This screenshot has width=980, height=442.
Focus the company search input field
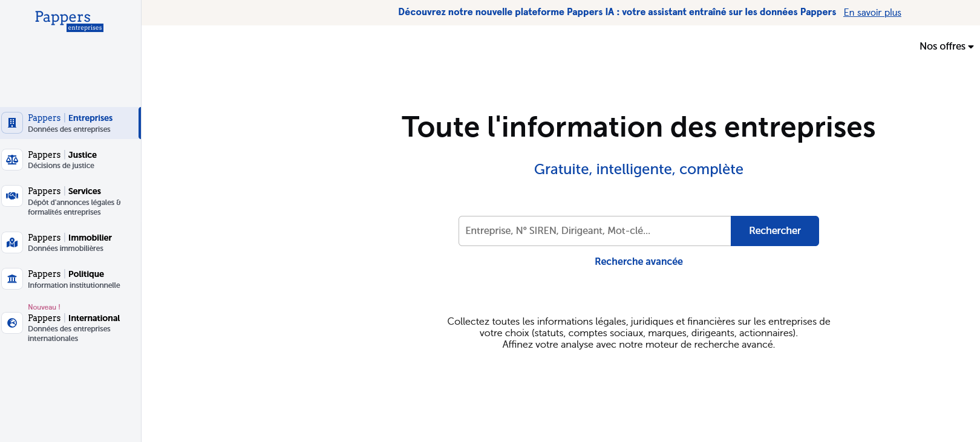[x=595, y=231]
